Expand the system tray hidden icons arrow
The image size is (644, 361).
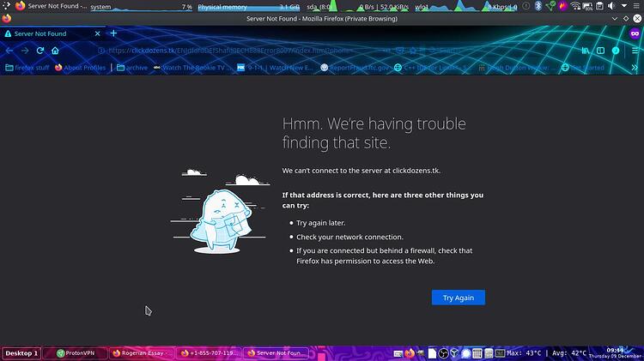(624, 6)
